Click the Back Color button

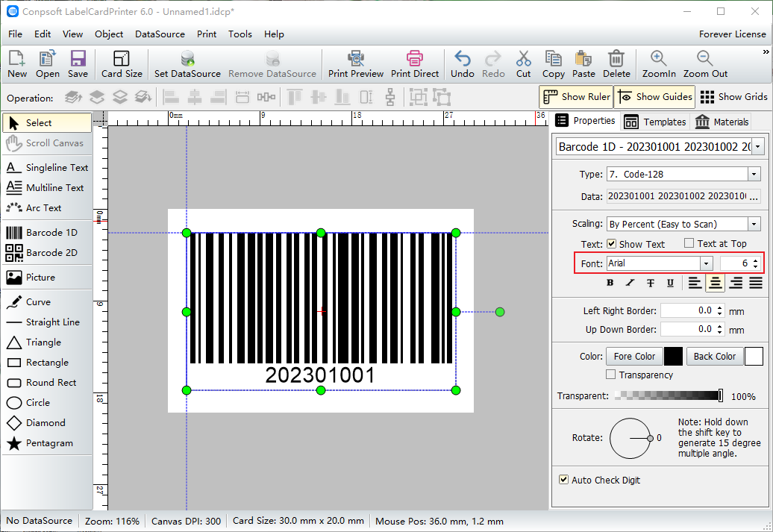(714, 356)
